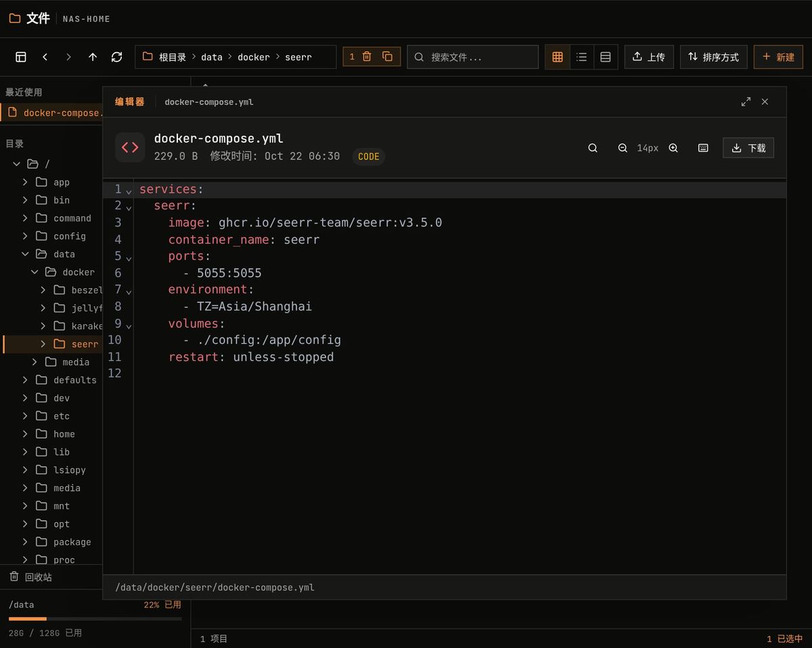Screen dimensions: 812x648
Task: Delete the selected item via trash icon
Action: (x=367, y=57)
